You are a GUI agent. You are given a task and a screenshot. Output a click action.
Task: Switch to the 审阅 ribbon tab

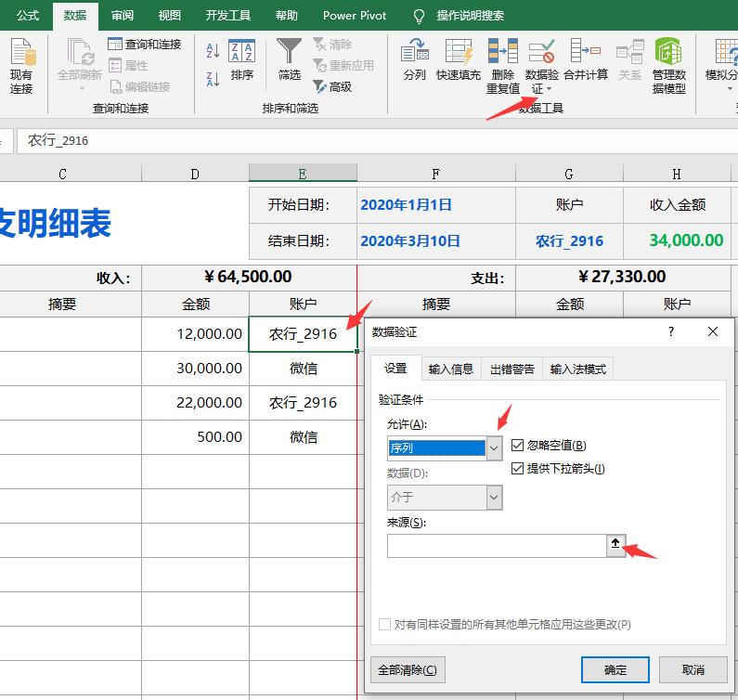point(123,16)
